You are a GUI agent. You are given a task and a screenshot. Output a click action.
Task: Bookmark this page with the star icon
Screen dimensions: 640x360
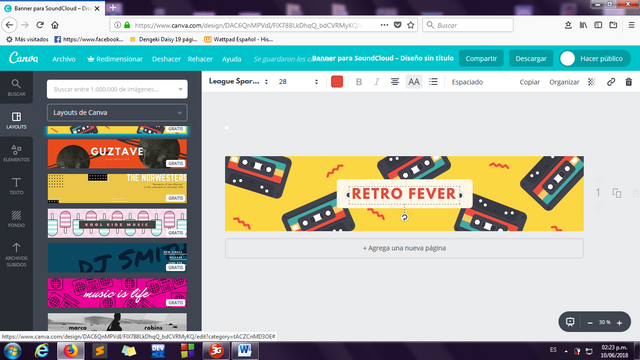pyautogui.click(x=411, y=25)
